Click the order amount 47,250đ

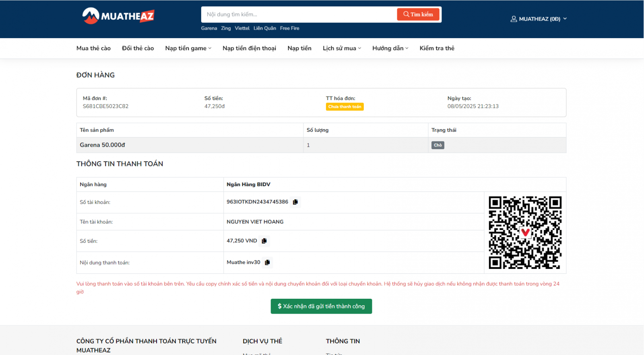(215, 107)
